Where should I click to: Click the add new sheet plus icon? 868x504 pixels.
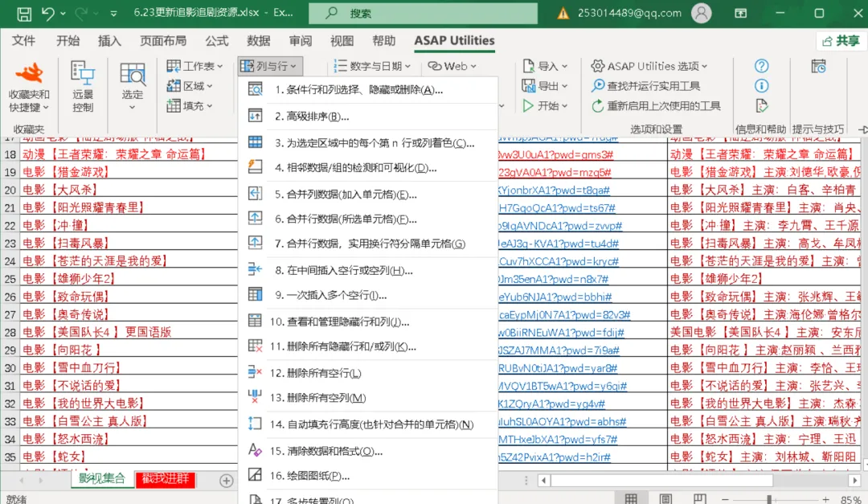point(226,480)
